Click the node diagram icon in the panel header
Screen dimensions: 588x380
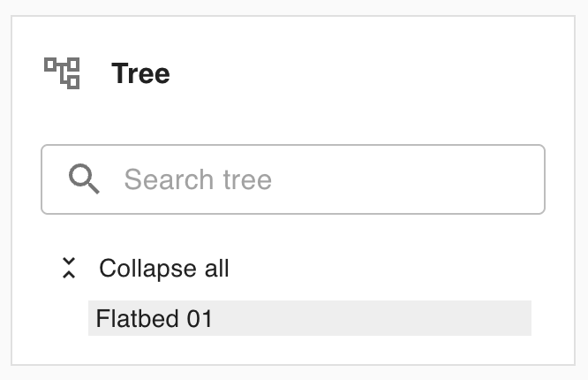(x=63, y=72)
